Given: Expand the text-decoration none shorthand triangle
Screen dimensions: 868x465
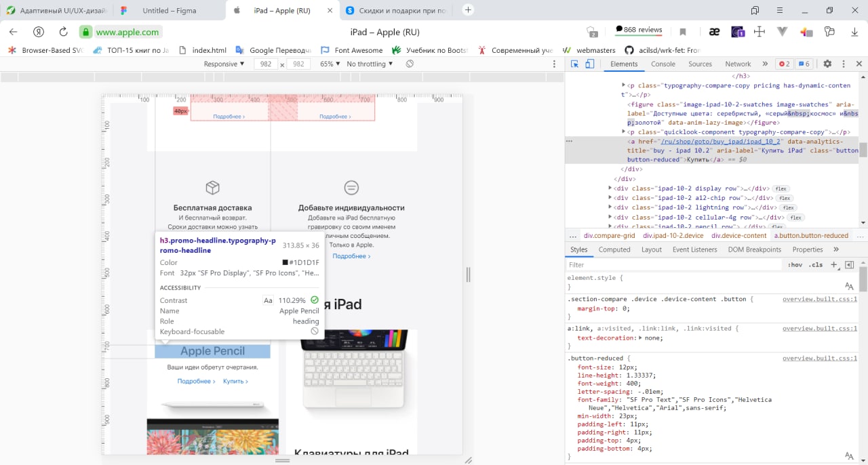Looking at the screenshot, I should click(x=642, y=338).
